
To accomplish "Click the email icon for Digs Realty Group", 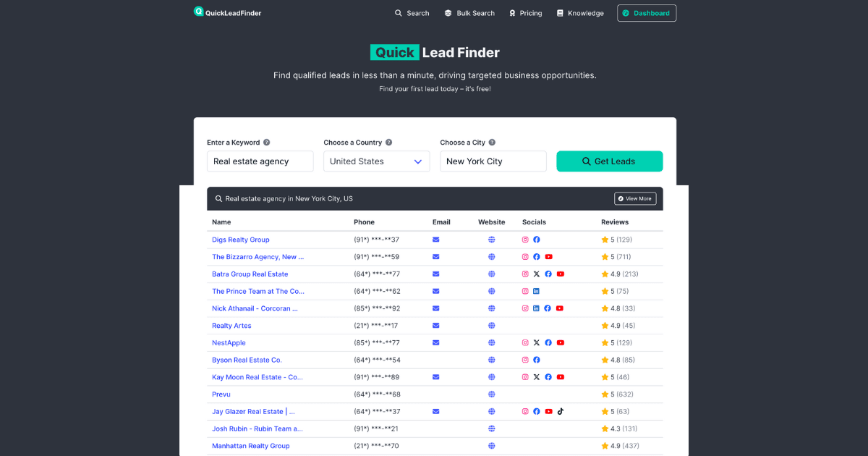I will 436,240.
